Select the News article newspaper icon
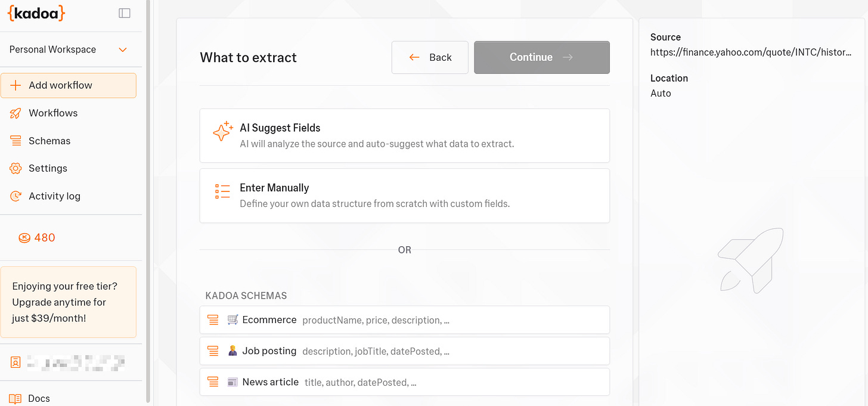The width and height of the screenshot is (868, 406). 232,382
